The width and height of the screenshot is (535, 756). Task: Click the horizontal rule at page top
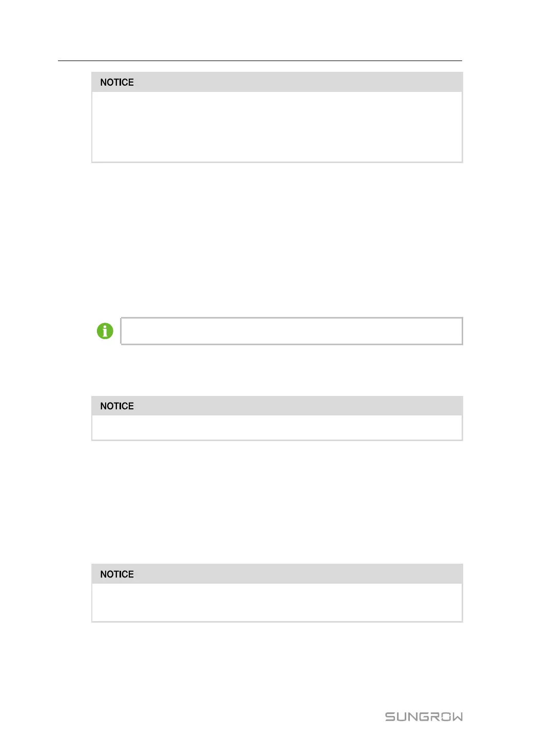coord(260,61)
